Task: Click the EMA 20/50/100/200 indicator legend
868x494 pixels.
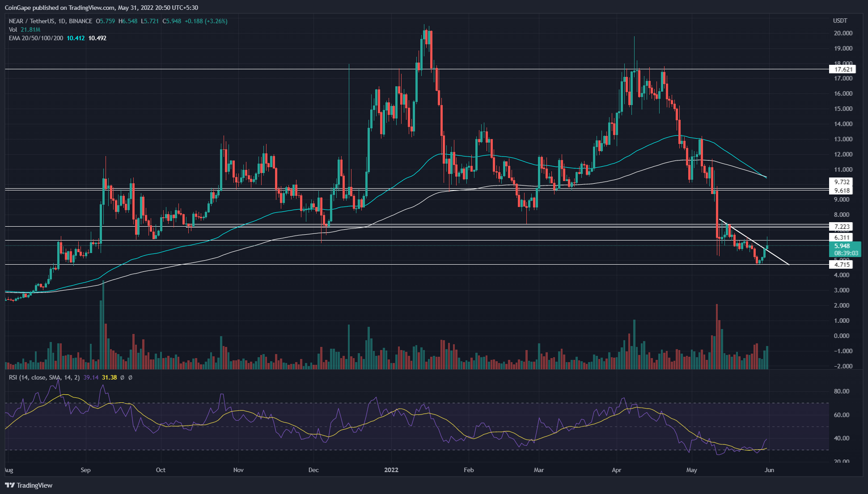Action: pyautogui.click(x=36, y=38)
